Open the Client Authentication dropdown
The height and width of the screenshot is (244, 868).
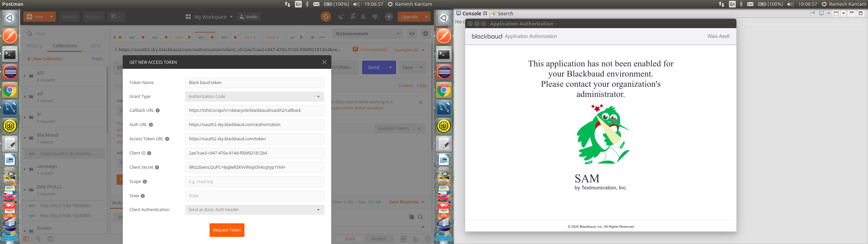click(255, 210)
